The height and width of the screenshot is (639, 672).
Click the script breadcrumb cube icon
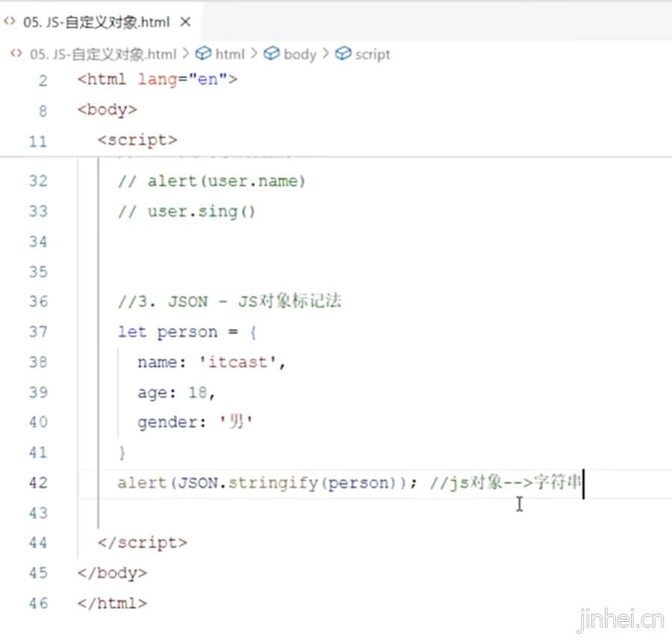click(x=343, y=54)
